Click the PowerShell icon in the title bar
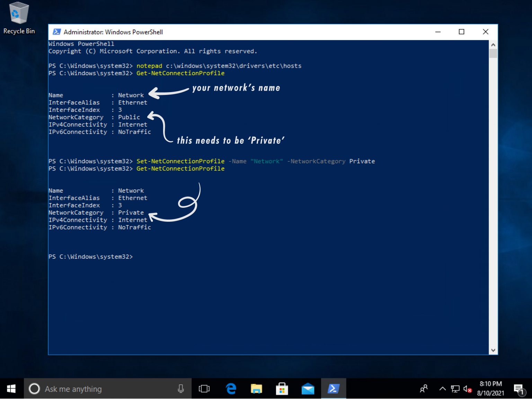532x399 pixels. pos(56,32)
